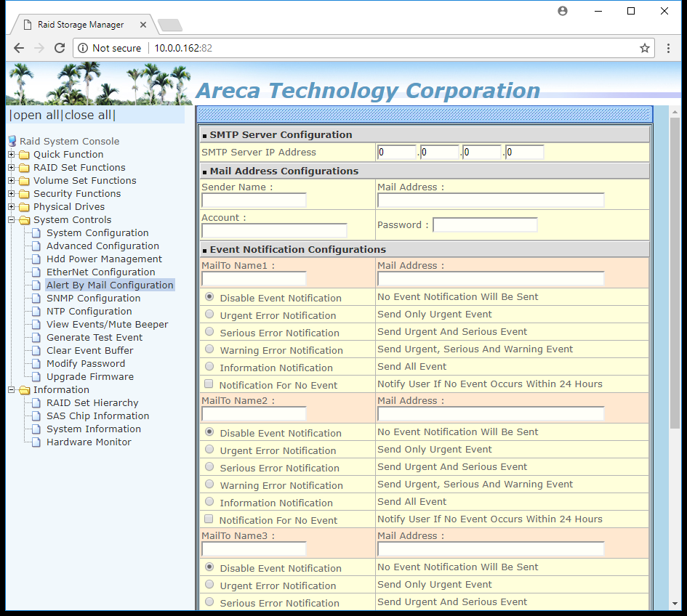Image resolution: width=687 pixels, height=616 pixels.
Task: Select Urgent Error Notification for MailTo Name1
Action: (x=209, y=315)
